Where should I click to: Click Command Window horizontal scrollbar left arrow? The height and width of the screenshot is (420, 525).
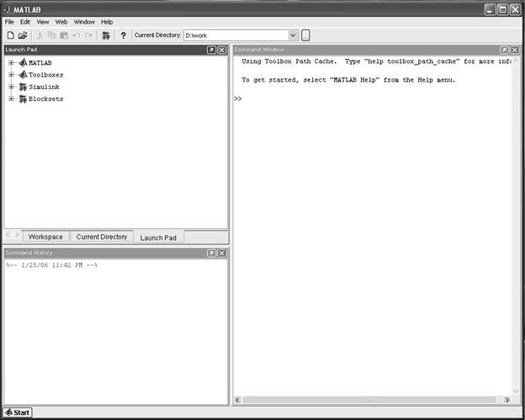pos(238,400)
